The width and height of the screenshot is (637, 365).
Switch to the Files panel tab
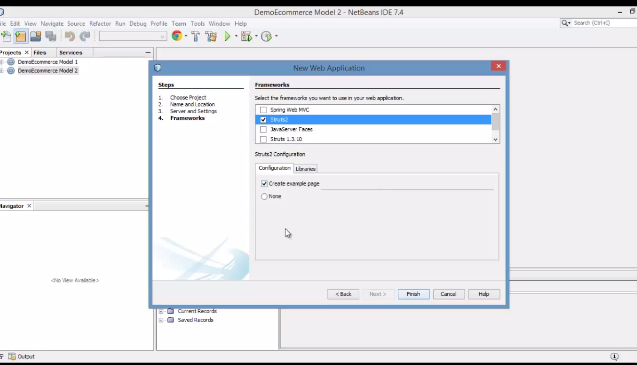click(40, 52)
